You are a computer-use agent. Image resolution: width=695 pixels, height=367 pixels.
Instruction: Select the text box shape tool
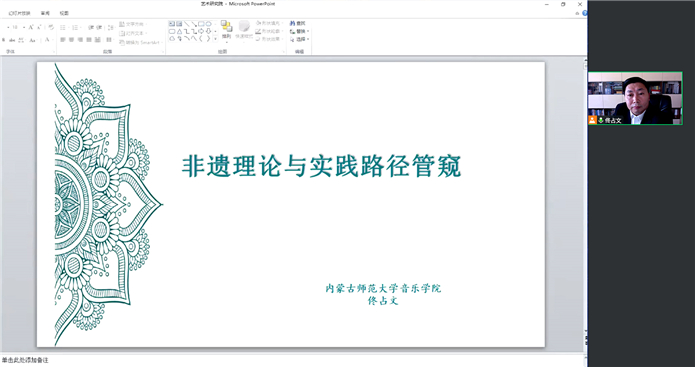(172, 23)
